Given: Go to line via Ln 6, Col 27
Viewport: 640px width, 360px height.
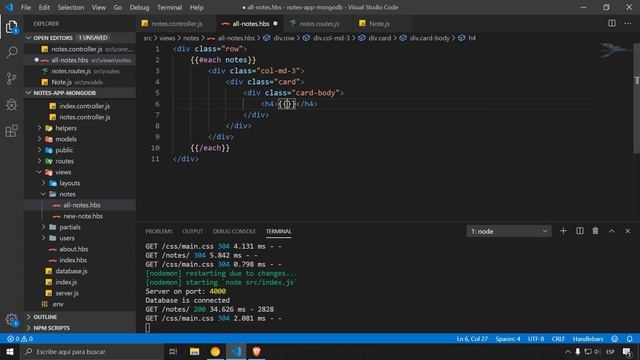Looking at the screenshot, I should pyautogui.click(x=472, y=339).
